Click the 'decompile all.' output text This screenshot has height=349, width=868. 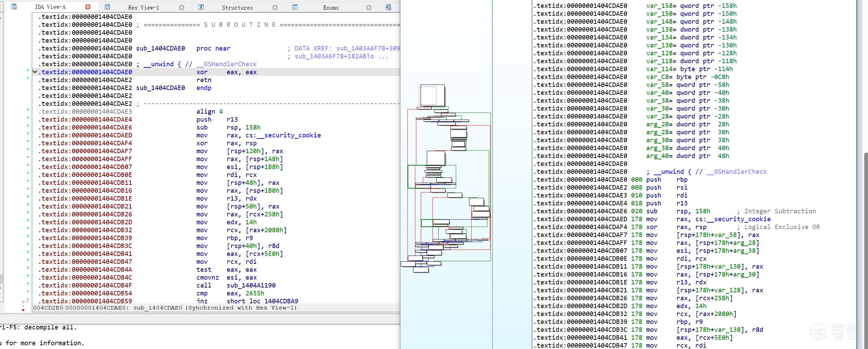tap(50, 327)
